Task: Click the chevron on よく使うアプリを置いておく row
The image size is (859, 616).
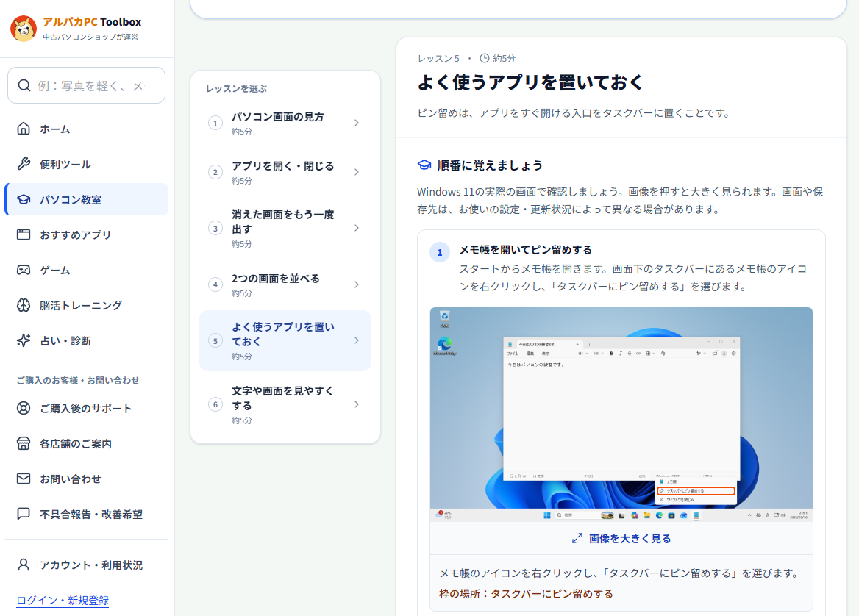Action: click(357, 340)
